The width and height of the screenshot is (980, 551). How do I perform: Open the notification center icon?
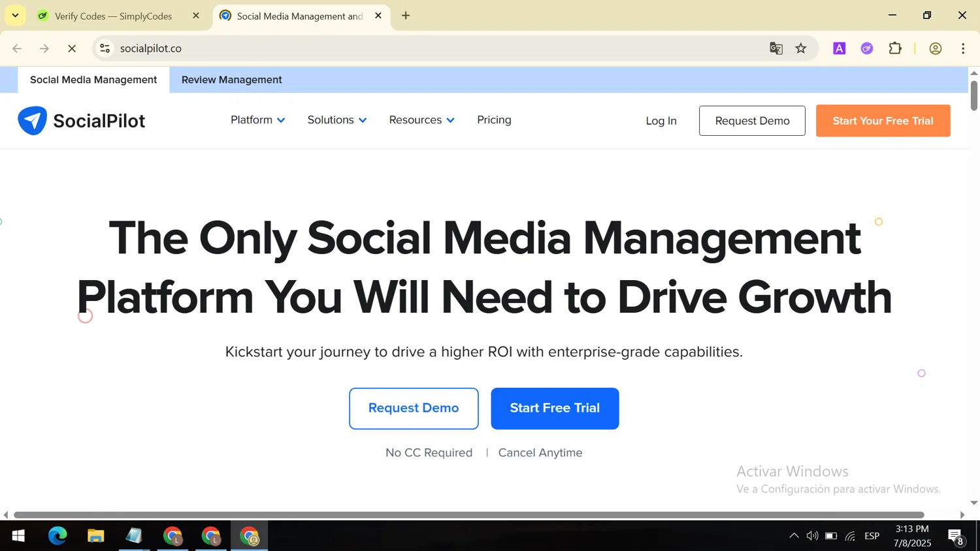(x=956, y=537)
